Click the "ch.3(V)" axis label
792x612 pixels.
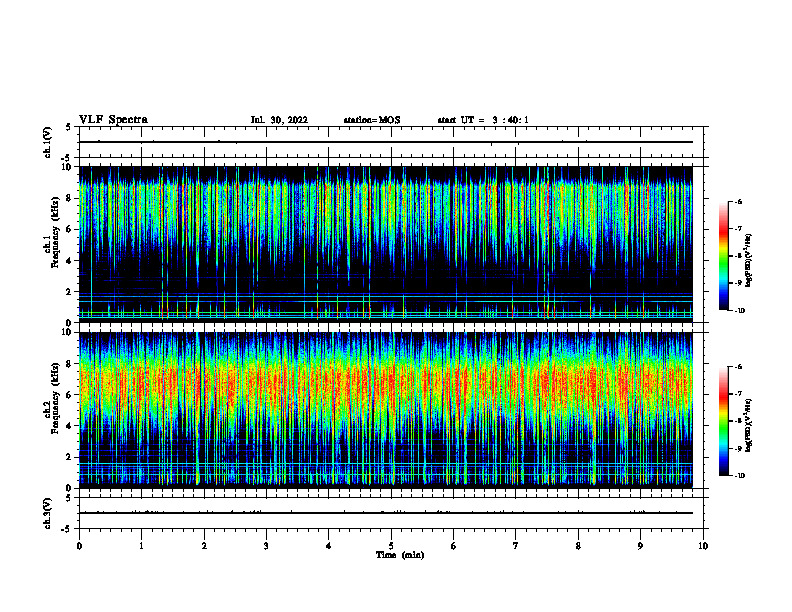(47, 513)
